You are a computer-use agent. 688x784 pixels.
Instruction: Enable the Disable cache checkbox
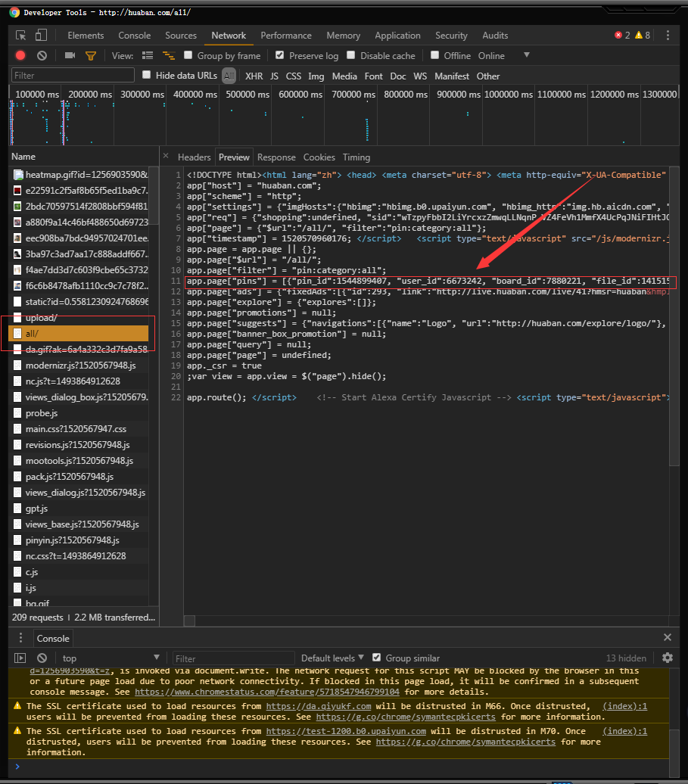351,55
